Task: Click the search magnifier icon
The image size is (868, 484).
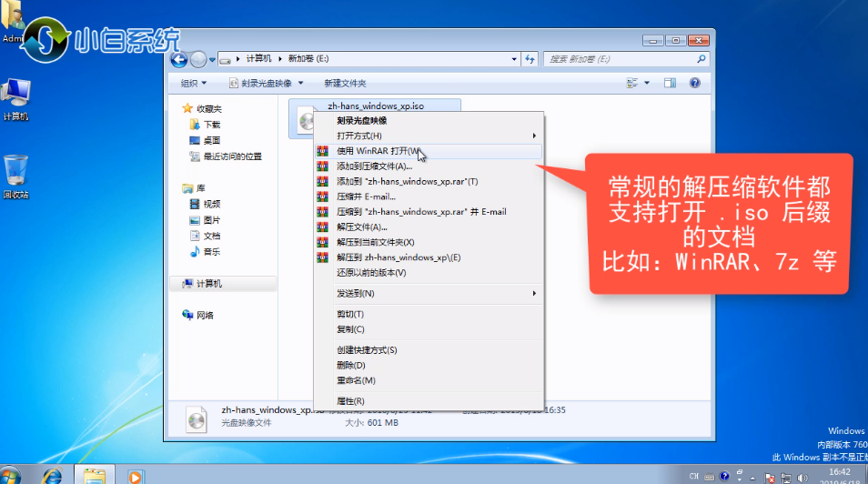Action: point(701,59)
